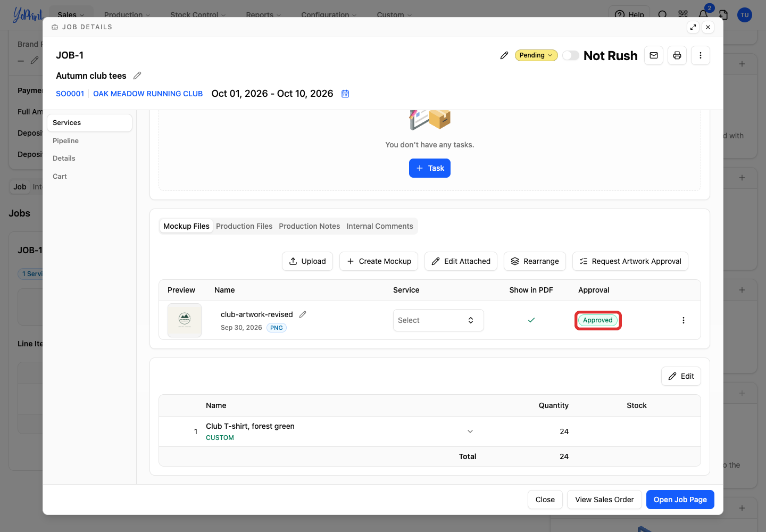Switch to the Production Notes tab

click(310, 226)
